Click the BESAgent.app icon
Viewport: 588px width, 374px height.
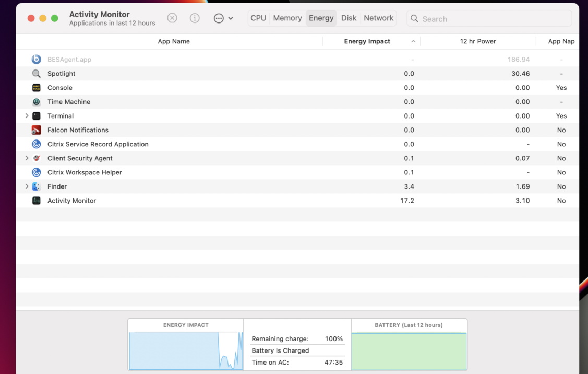pos(37,60)
